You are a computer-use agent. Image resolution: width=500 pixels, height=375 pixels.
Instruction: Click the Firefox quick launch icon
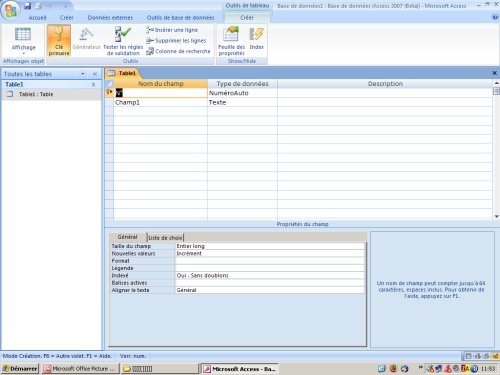click(393, 368)
